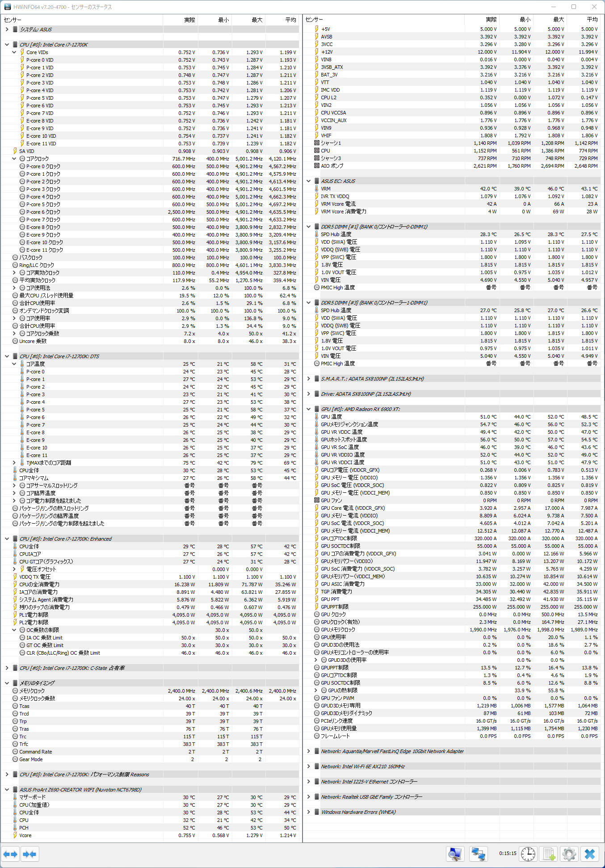Click the thermometer icon next to VRM
The width and height of the screenshot is (605, 868).
click(316, 189)
